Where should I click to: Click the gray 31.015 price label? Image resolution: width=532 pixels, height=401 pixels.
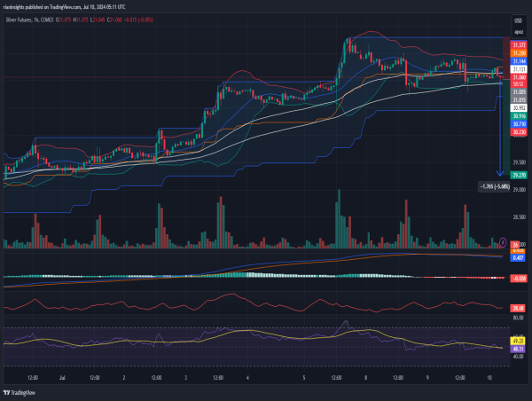(x=519, y=100)
